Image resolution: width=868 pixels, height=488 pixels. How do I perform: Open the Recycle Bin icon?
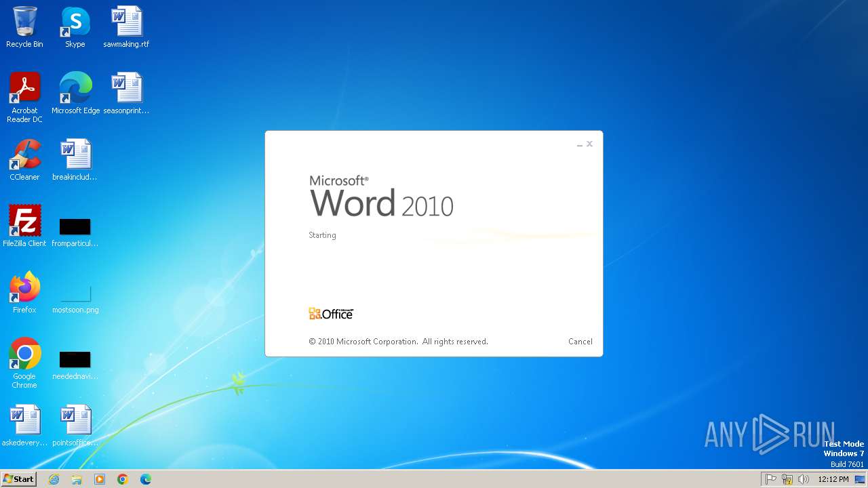click(24, 27)
